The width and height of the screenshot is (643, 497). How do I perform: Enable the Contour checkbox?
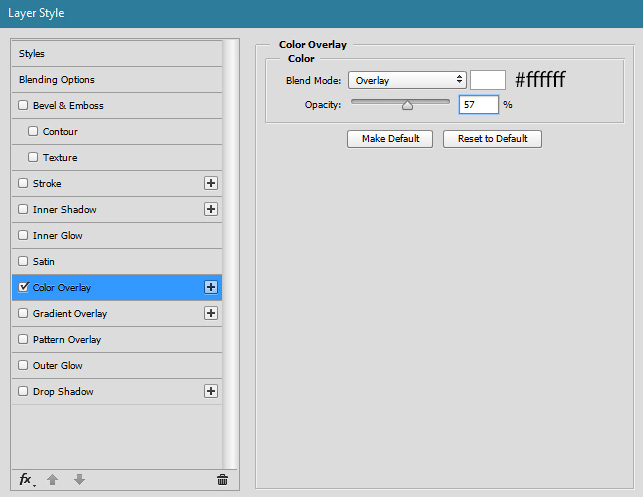click(33, 131)
